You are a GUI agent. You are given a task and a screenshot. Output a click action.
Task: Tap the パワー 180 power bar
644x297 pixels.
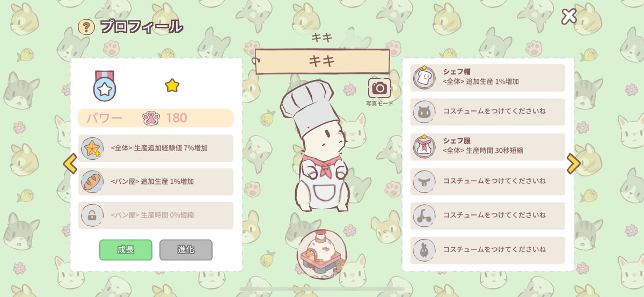156,118
